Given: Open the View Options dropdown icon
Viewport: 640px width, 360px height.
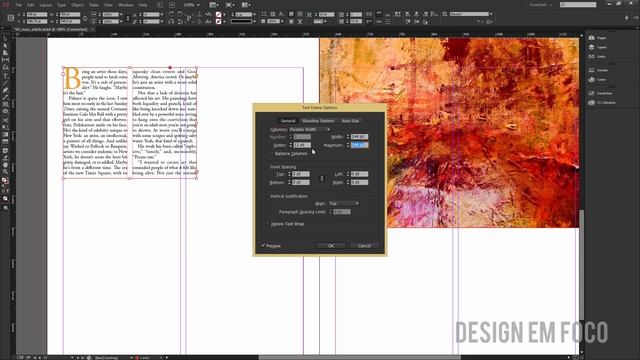Looking at the screenshot, I should tap(213, 5).
